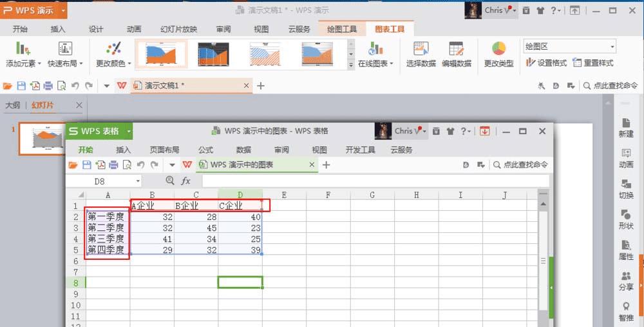This screenshot has width=644, height=327.
Task: Select dark background chart style thumbnail
Action: (x=213, y=54)
